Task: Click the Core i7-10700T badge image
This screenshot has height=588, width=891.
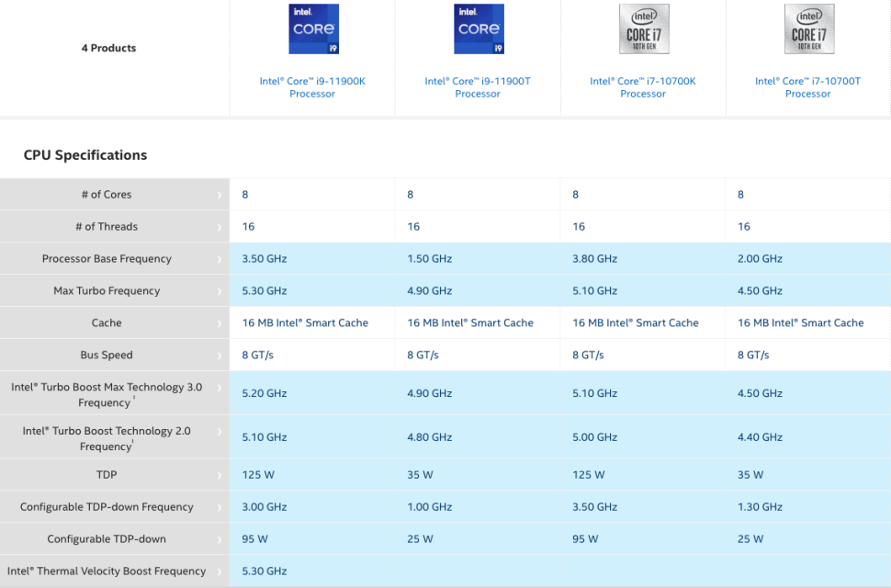Action: [x=809, y=29]
